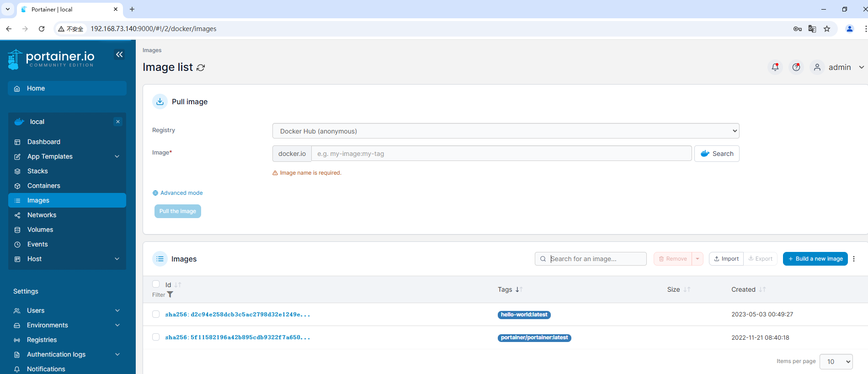Sort images by Tags arrow

tap(519, 289)
